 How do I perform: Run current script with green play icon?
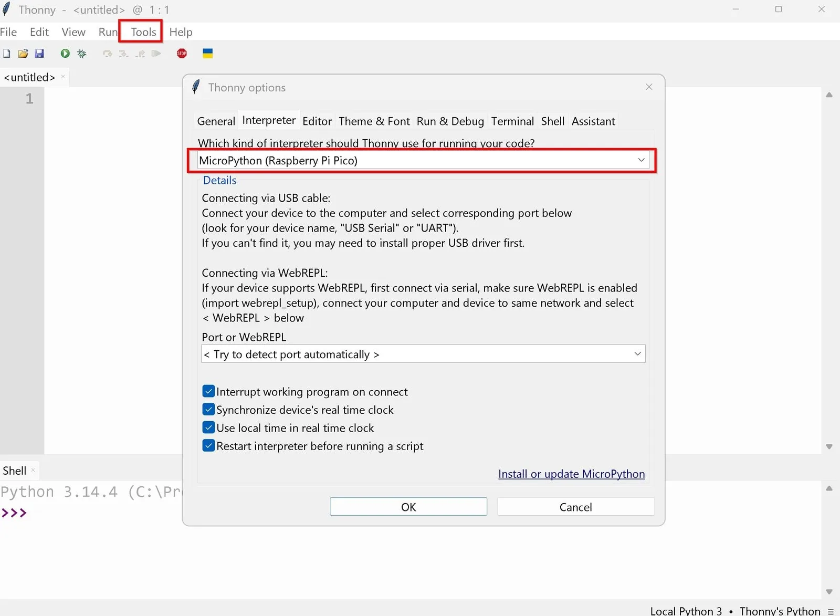[65, 54]
